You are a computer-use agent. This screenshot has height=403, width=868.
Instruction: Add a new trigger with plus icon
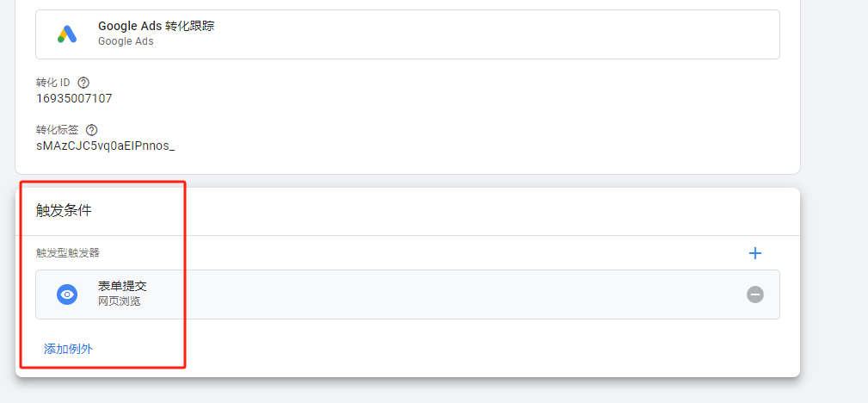pos(755,253)
